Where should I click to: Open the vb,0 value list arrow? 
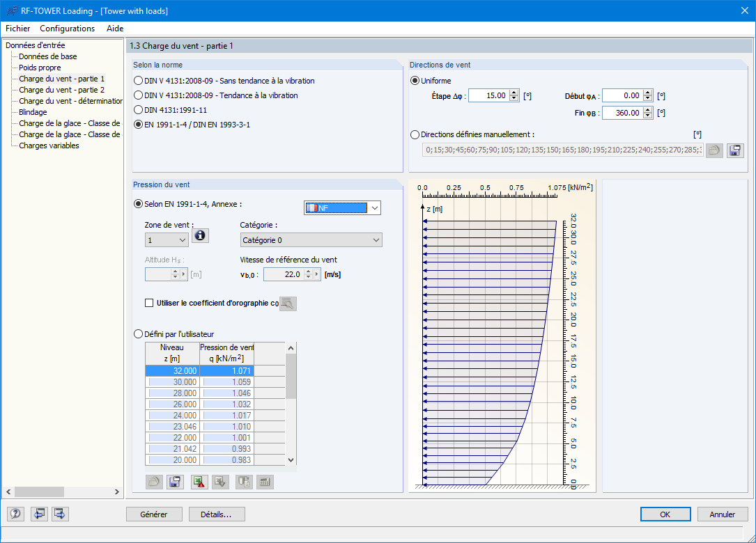(317, 274)
